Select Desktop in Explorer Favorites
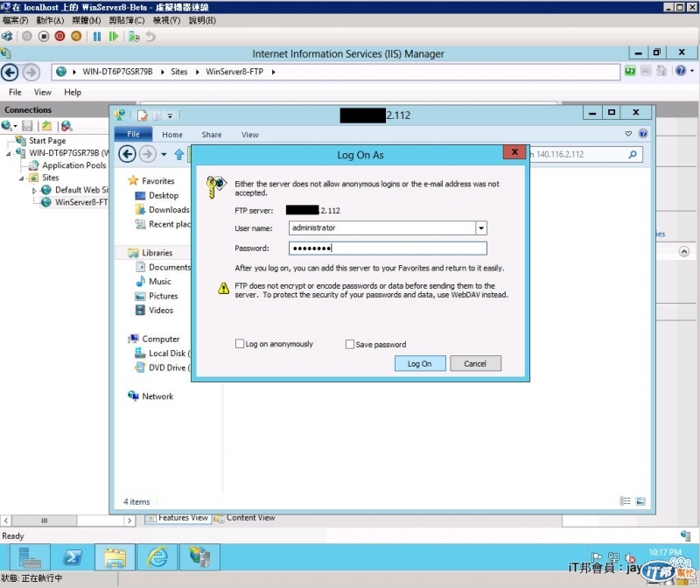 click(164, 195)
